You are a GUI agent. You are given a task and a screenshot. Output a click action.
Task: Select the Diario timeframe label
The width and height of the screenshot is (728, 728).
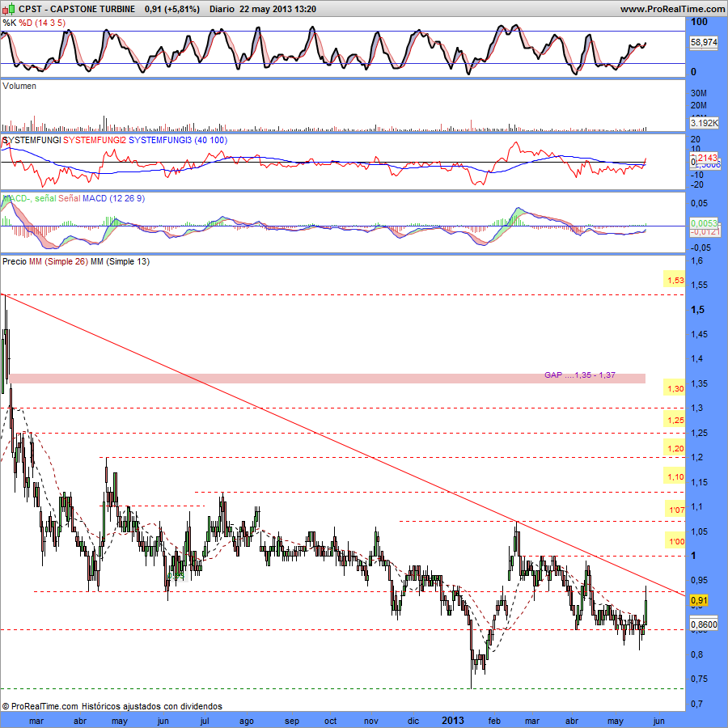tap(222, 9)
